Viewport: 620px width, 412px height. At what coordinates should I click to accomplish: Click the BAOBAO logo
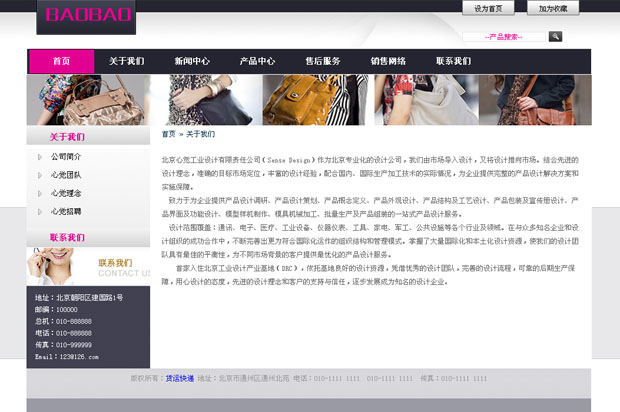pyautogui.click(x=86, y=16)
